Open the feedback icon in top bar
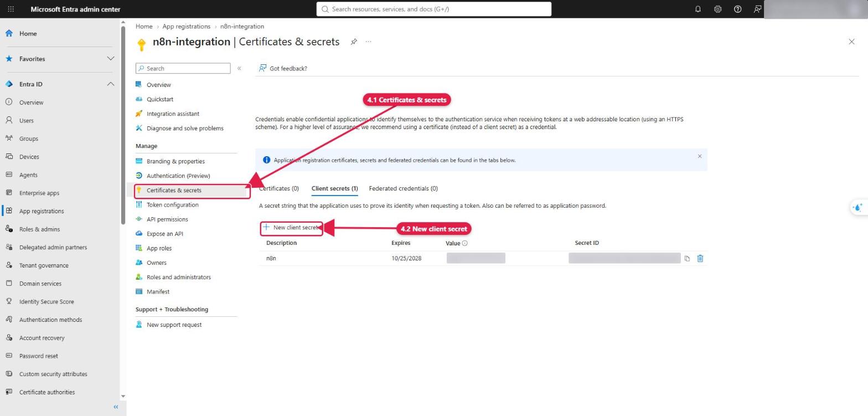Image resolution: width=868 pixels, height=416 pixels. [757, 9]
